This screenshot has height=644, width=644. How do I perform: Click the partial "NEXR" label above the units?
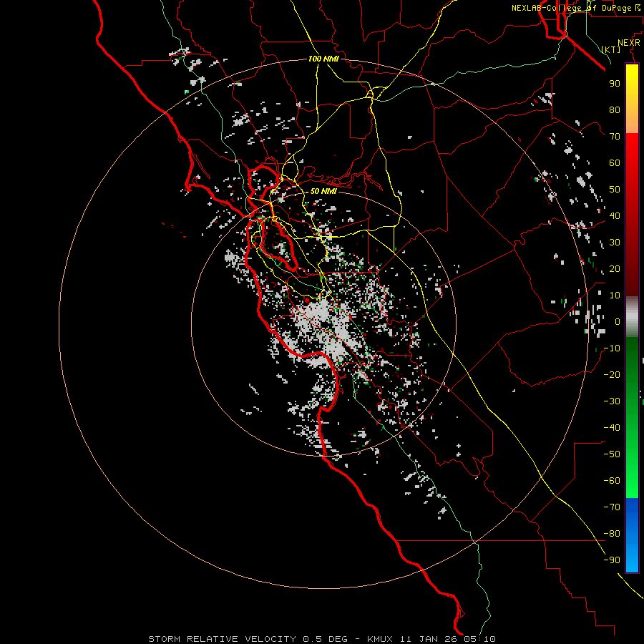(x=629, y=43)
